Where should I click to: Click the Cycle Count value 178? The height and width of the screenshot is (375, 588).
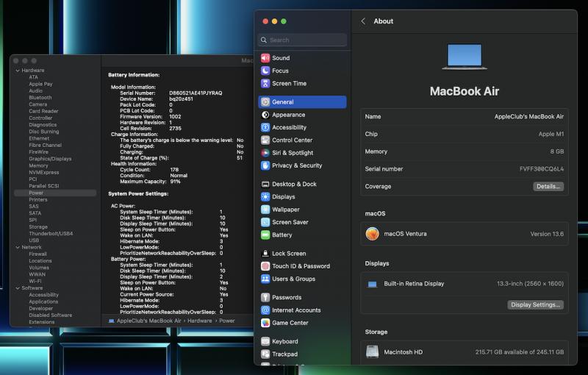click(x=174, y=170)
